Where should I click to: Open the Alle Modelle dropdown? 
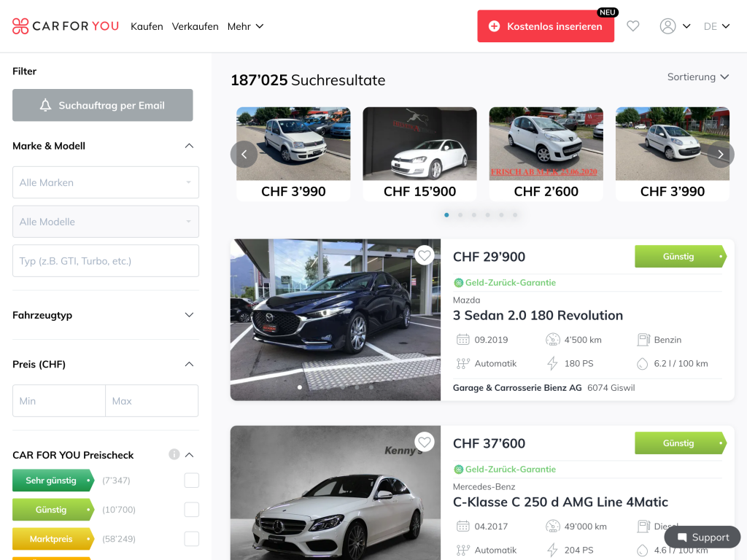click(106, 222)
